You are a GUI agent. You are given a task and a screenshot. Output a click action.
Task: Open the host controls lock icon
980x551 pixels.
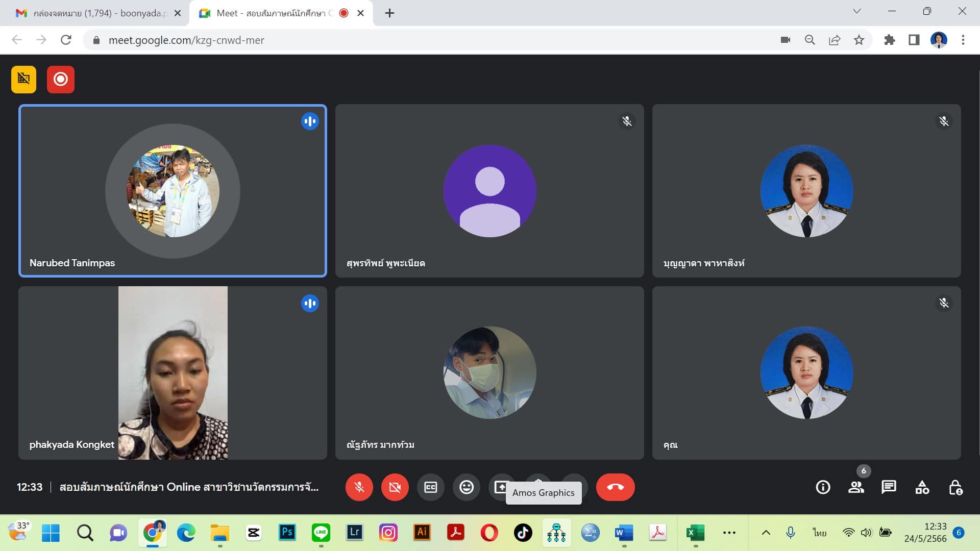[955, 487]
